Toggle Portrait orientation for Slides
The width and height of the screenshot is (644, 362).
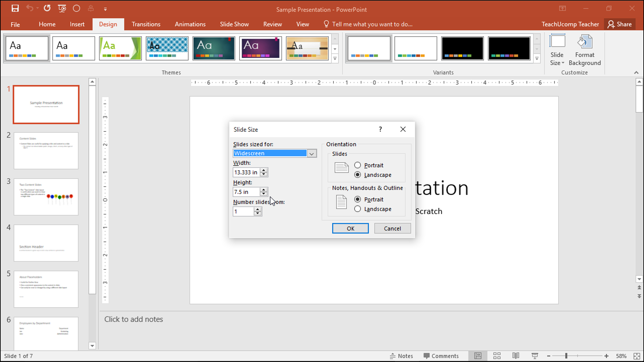click(x=358, y=165)
